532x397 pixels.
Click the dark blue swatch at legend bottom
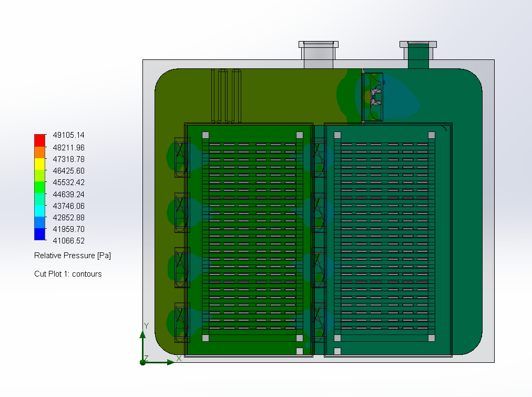pyautogui.click(x=40, y=235)
